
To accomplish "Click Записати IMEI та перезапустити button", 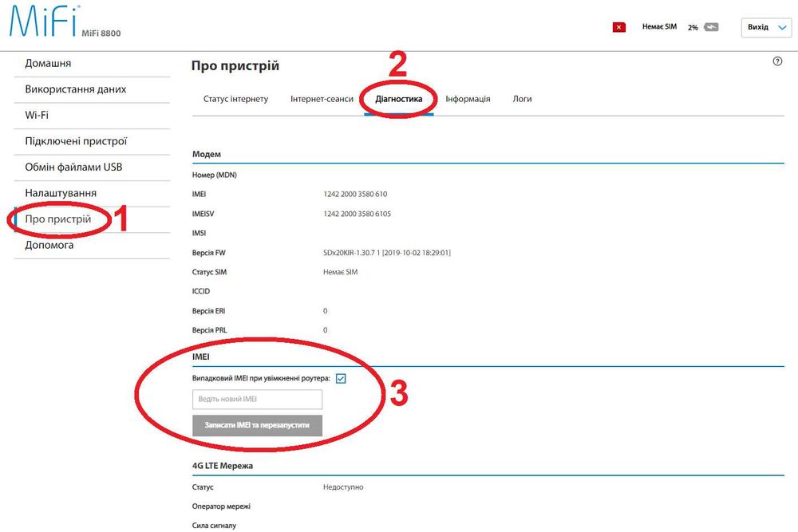I will [x=257, y=425].
